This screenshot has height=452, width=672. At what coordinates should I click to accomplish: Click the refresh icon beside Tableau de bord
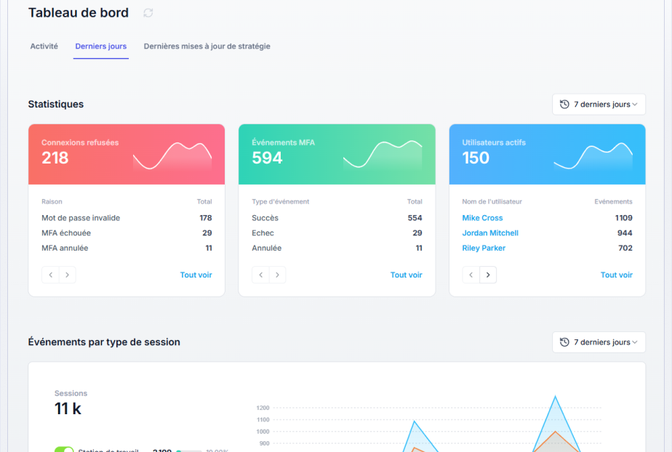click(x=148, y=13)
